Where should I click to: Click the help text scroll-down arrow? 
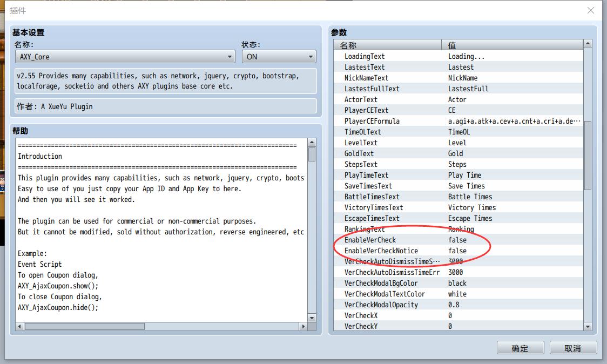[x=312, y=318]
